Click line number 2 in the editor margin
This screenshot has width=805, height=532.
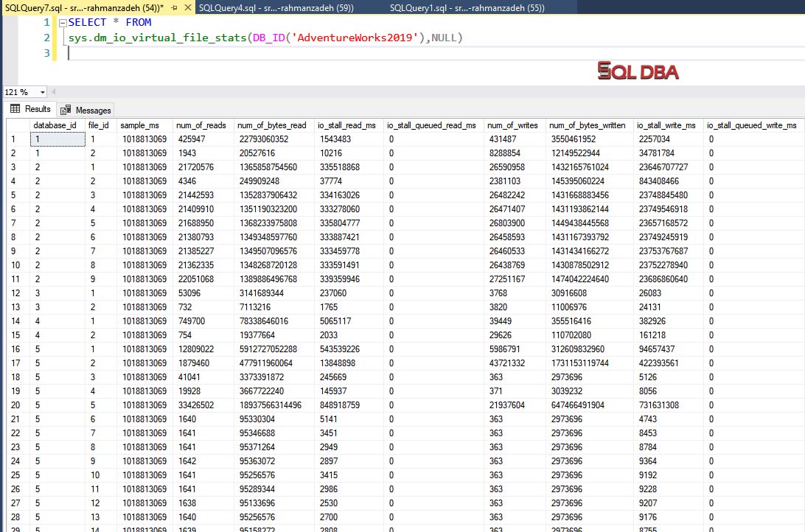pos(46,38)
